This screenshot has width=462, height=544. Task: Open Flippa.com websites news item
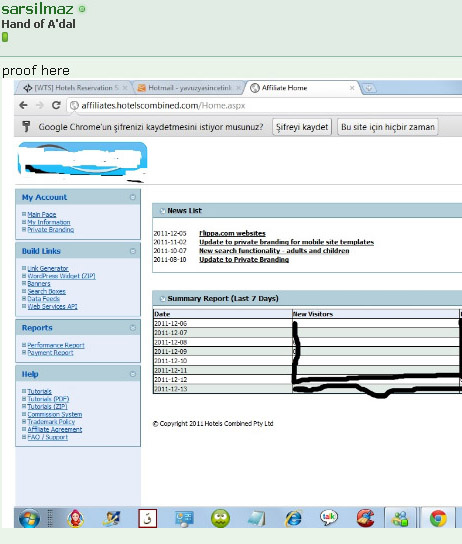232,233
